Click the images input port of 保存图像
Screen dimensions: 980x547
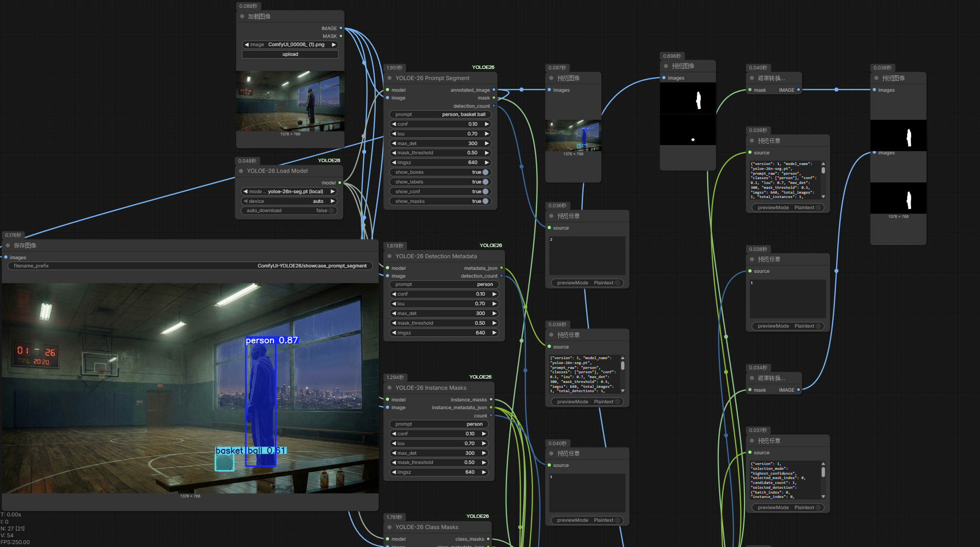click(6, 257)
